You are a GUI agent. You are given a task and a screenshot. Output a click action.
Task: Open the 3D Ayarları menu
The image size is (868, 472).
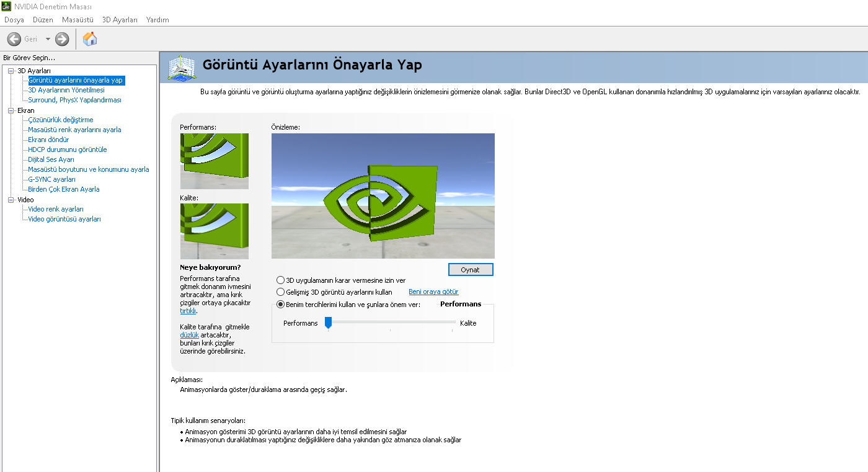click(120, 20)
